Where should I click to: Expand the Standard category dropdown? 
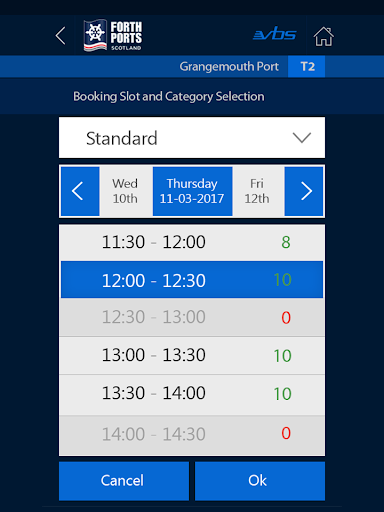(192, 138)
